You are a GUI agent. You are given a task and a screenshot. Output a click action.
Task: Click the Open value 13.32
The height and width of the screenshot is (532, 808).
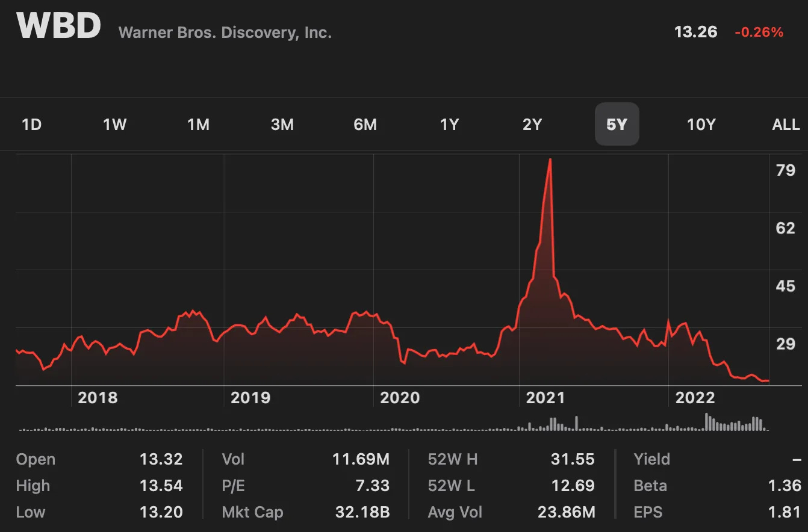click(x=161, y=459)
